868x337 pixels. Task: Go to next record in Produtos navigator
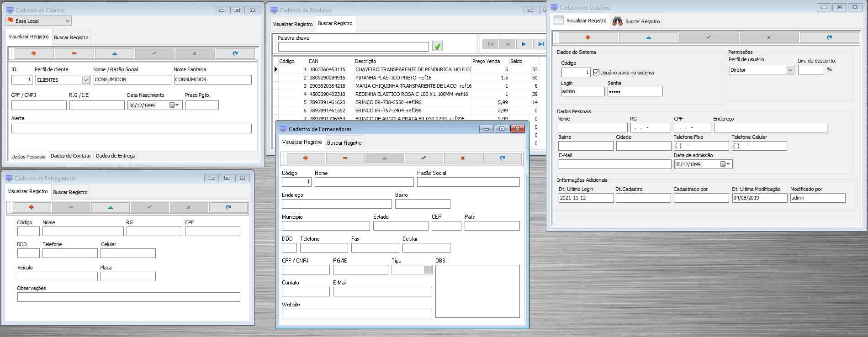[x=524, y=44]
